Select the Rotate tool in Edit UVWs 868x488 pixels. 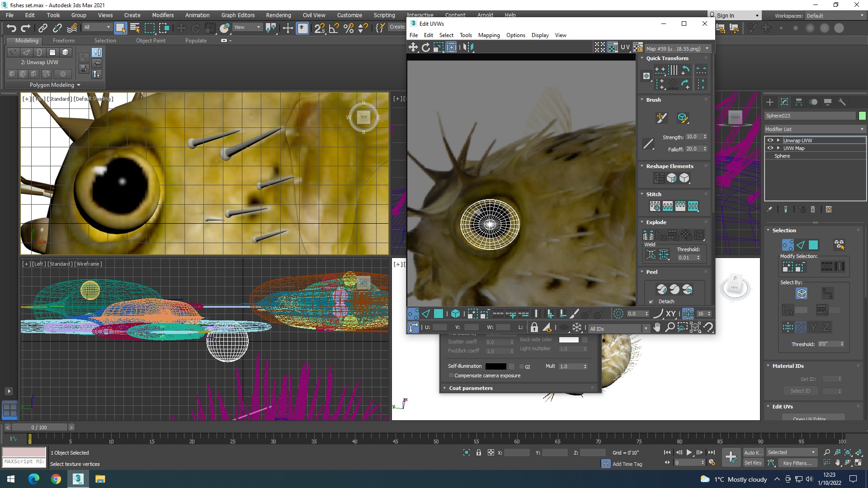pos(425,47)
